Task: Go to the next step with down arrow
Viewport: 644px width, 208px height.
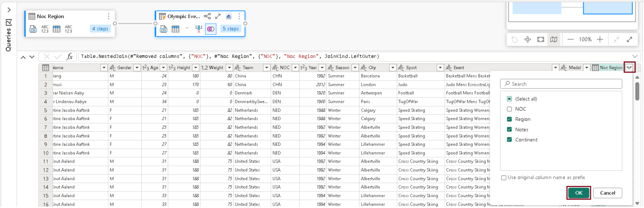Action: coord(32,57)
